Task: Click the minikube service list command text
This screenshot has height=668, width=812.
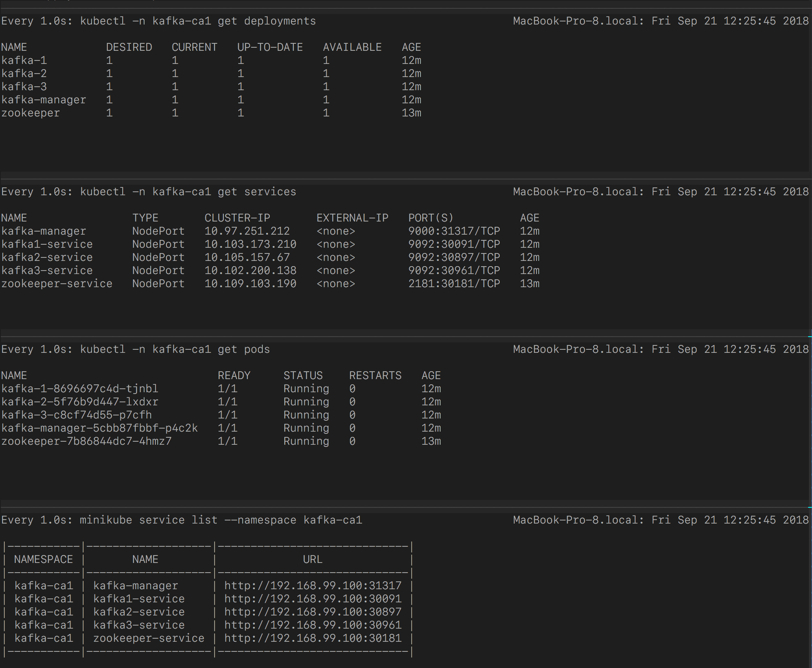Action: coord(221,520)
